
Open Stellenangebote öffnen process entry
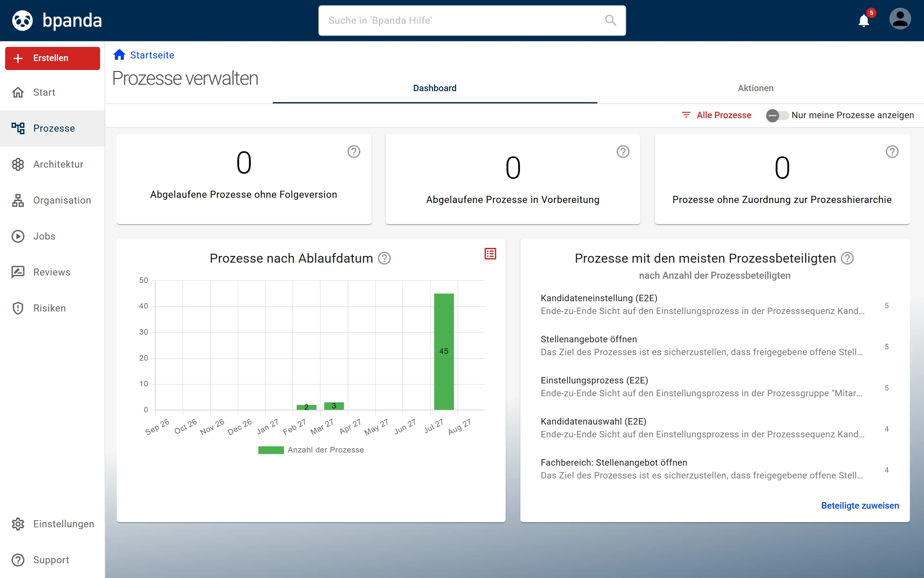(715, 346)
